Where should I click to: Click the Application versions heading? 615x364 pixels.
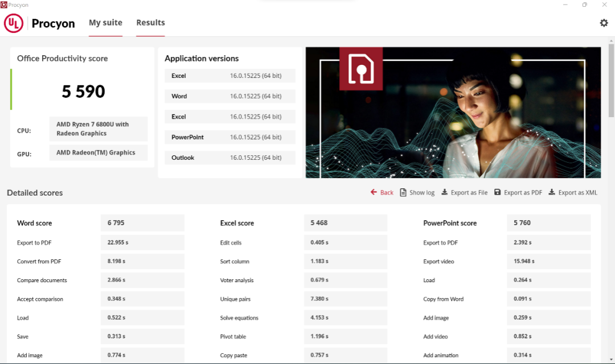click(x=202, y=59)
